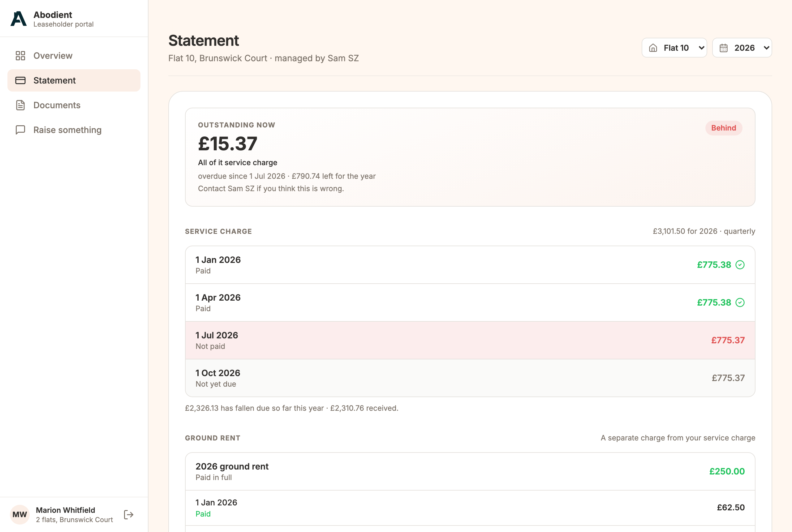Click the Behind status badge
This screenshot has height=532, width=792.
tap(723, 128)
